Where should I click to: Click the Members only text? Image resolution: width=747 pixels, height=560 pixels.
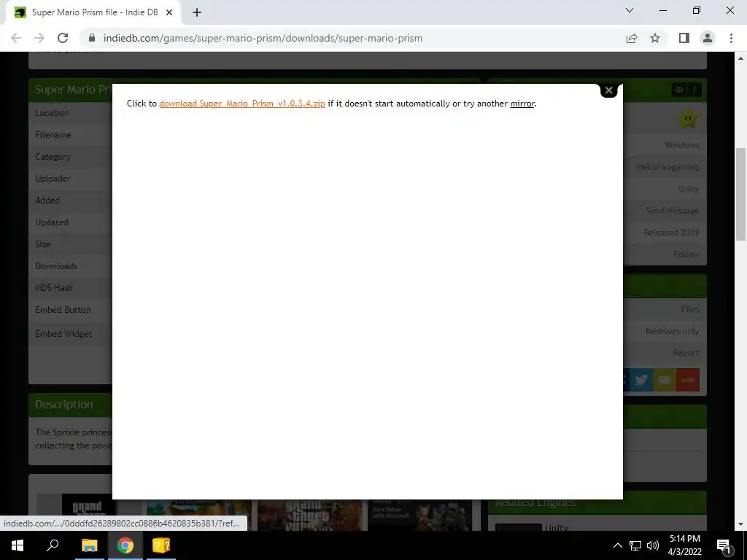click(672, 331)
